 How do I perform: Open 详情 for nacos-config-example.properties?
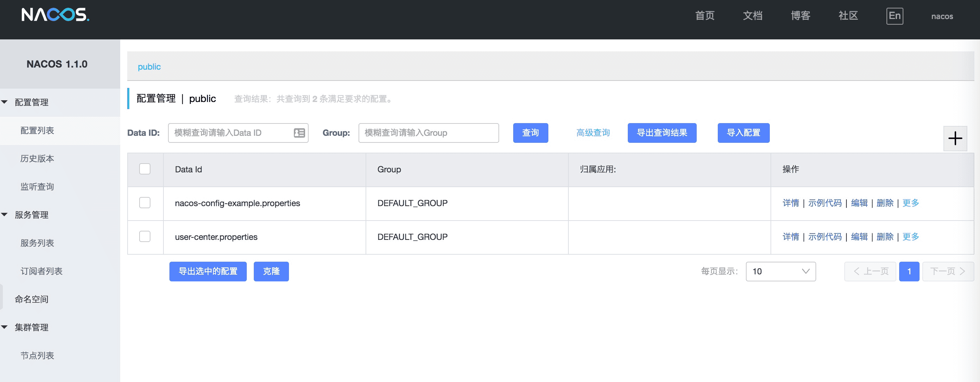tap(791, 203)
